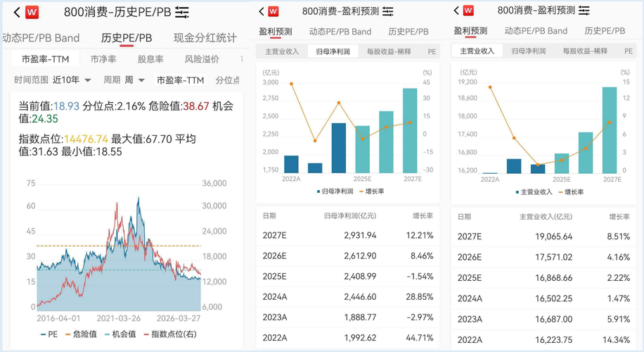Select 2027E row with 2,931.94 profit
This screenshot has width=644, height=352.
click(x=348, y=236)
